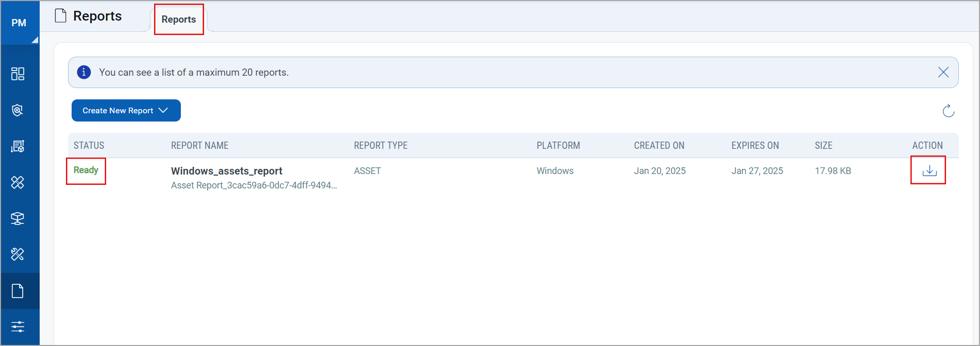Image resolution: width=980 pixels, height=346 pixels.
Task: Click the Windows_assets_report name
Action: (227, 171)
